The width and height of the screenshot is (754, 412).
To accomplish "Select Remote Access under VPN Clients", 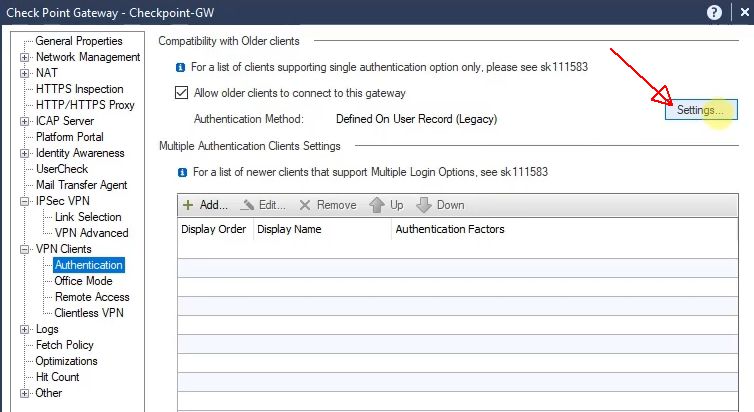I will pos(92,297).
